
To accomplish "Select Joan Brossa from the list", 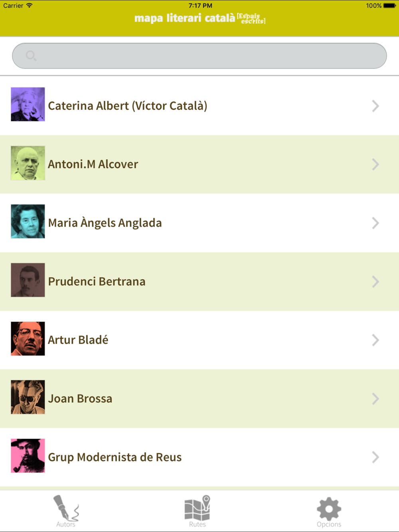I will coord(199,399).
